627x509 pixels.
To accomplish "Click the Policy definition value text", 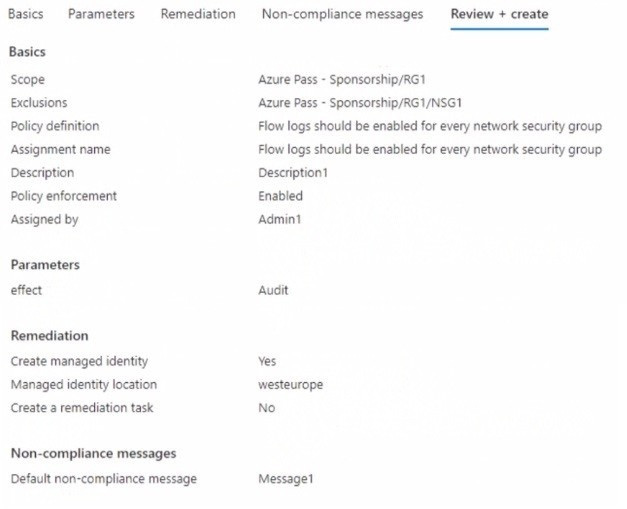I will [430, 126].
